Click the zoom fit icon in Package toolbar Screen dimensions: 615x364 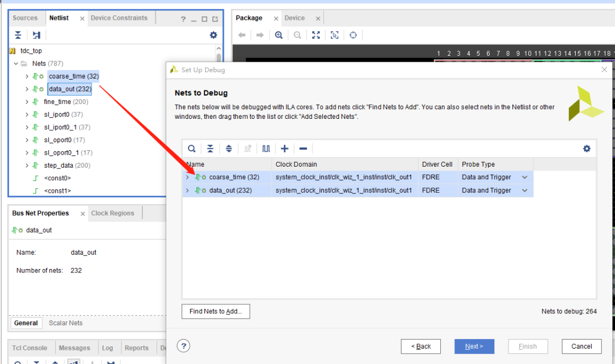316,35
